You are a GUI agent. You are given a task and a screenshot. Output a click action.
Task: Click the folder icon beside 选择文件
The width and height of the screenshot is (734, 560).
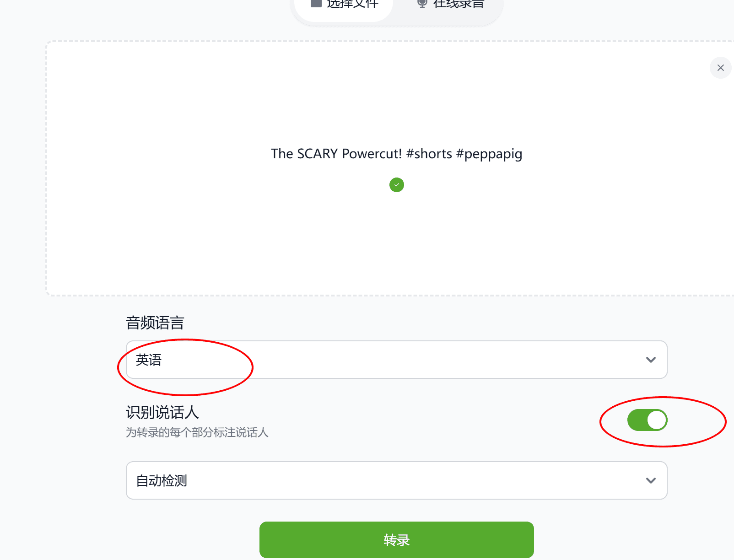(x=316, y=3)
